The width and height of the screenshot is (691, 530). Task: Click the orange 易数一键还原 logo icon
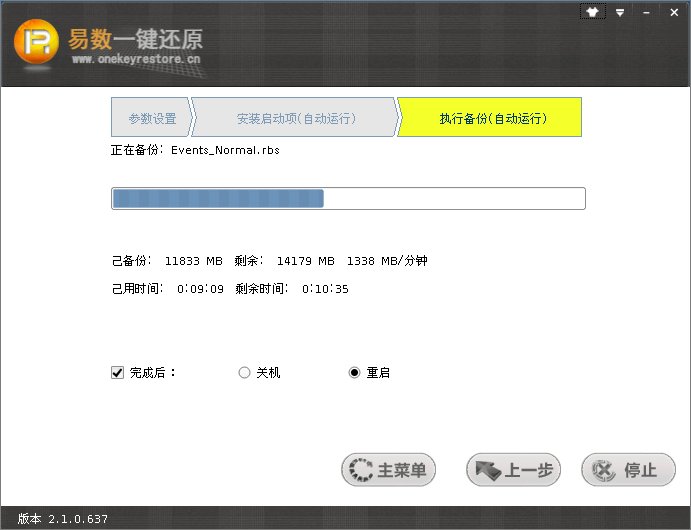pyautogui.click(x=36, y=42)
